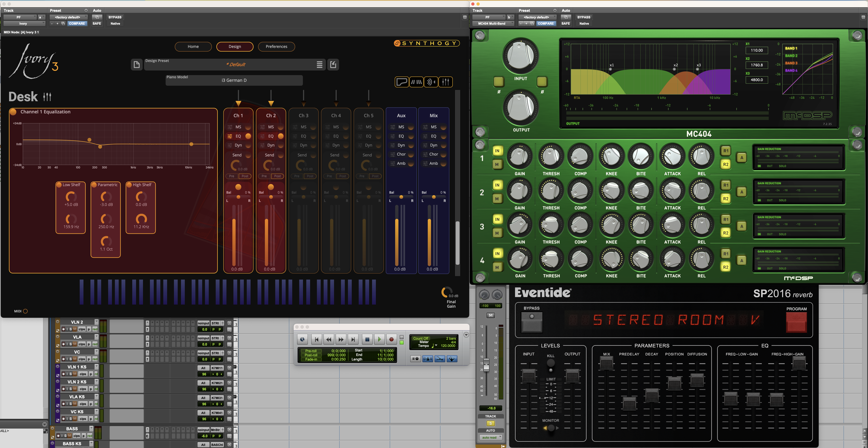
Task: Open the Transport window options menu arrow
Action: pyautogui.click(x=466, y=335)
